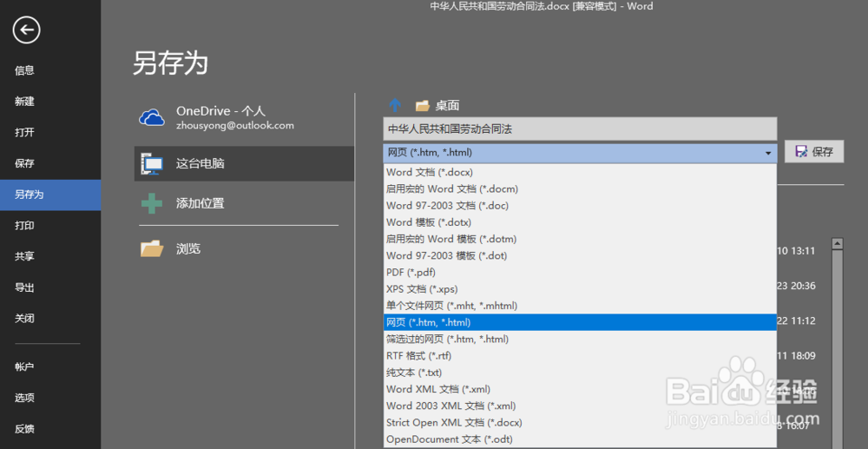
Task: Choose 启用宏的 Word 模板 (*.dotm)
Action: 580,239
